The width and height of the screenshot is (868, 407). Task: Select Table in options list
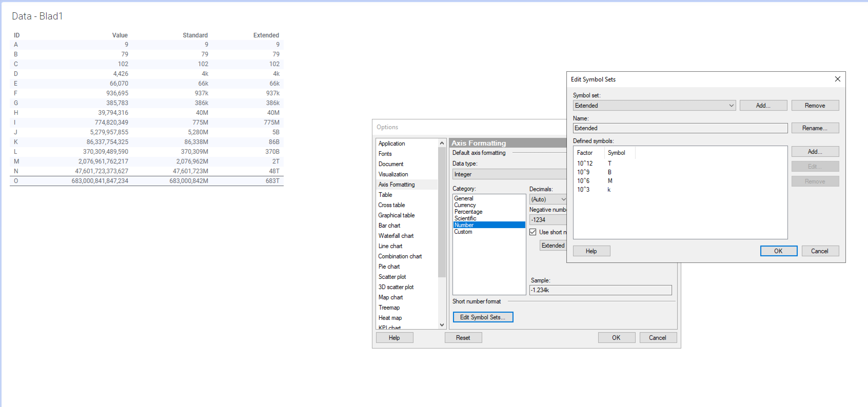(x=385, y=195)
